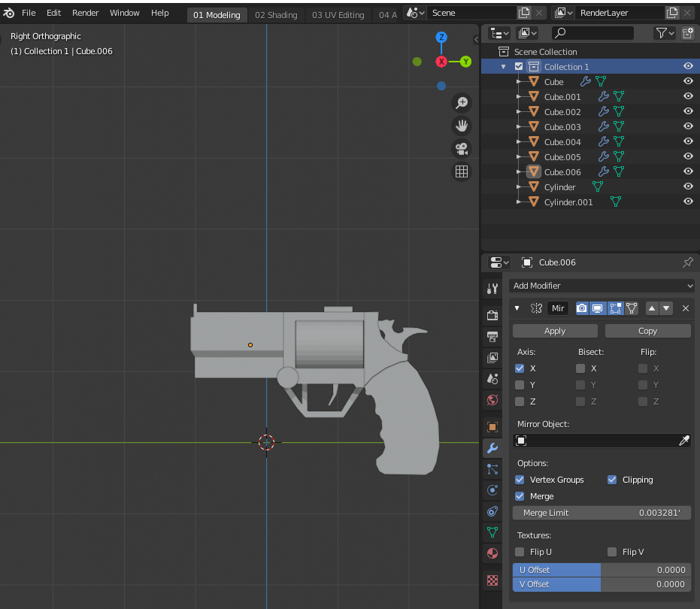Screen dimensions: 700x609
Task: Collapse the Mirror modifier panel
Action: coord(517,308)
